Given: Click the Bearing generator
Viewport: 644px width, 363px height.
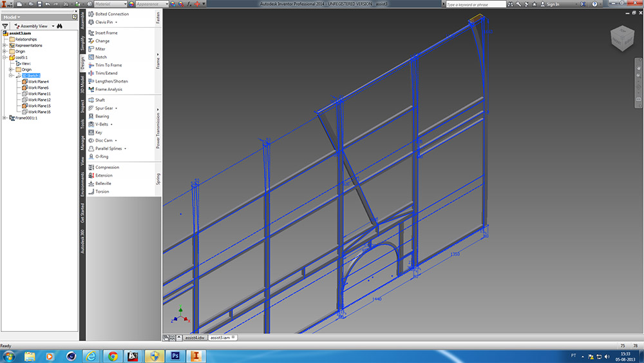Looking at the screenshot, I should pos(99,116).
